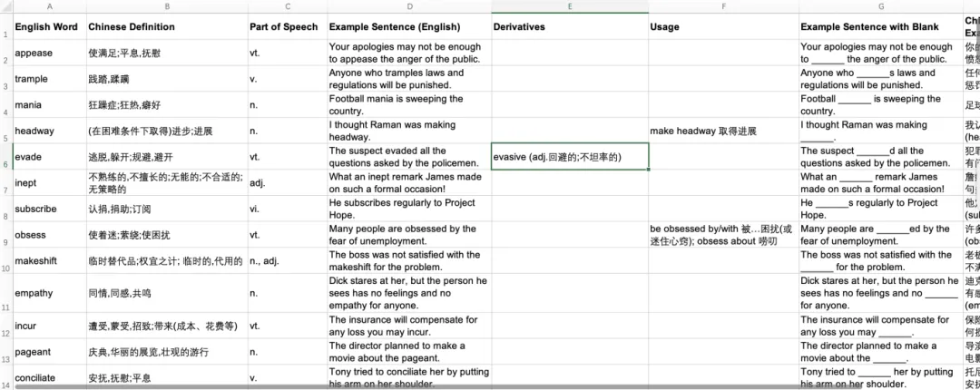
Task: Select the cell containing 'empathy'
Action: coord(49,293)
